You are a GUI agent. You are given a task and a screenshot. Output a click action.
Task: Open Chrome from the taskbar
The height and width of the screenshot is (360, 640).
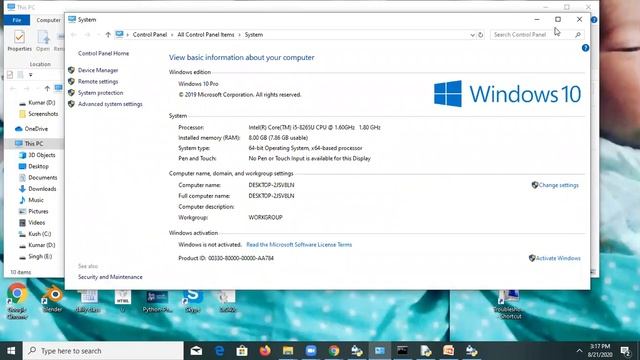pyautogui.click(x=334, y=351)
